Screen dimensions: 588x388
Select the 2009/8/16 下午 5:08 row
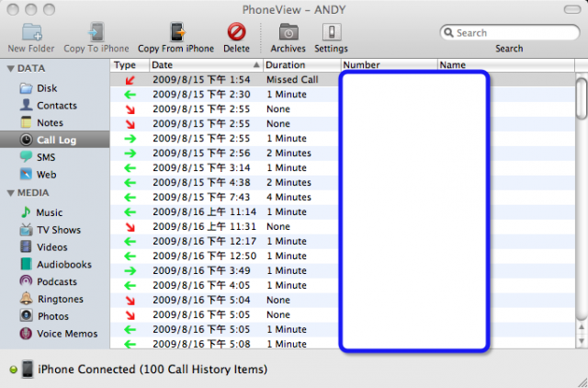tap(343, 344)
